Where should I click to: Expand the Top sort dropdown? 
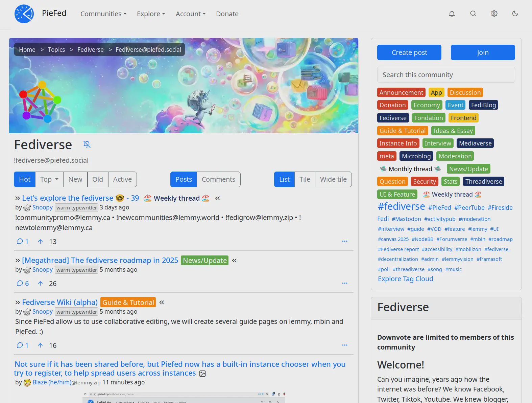tap(49, 179)
